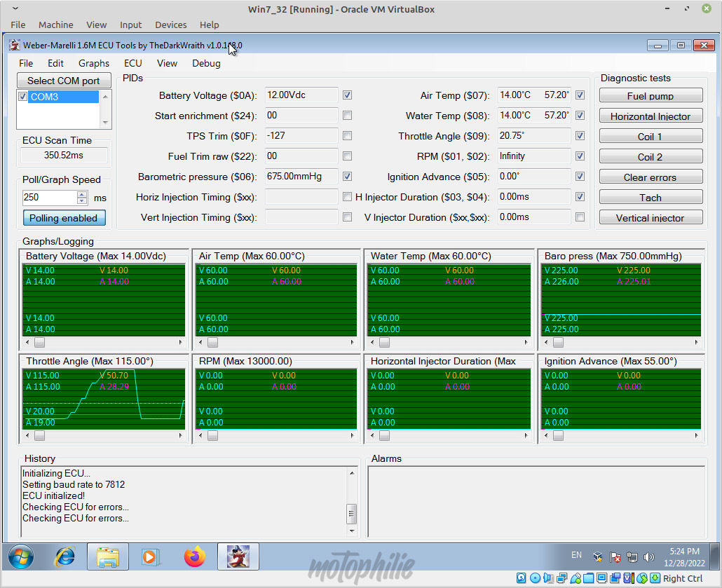
Task: Click the VirtualBox shared folders status icon
Action: tap(589, 578)
